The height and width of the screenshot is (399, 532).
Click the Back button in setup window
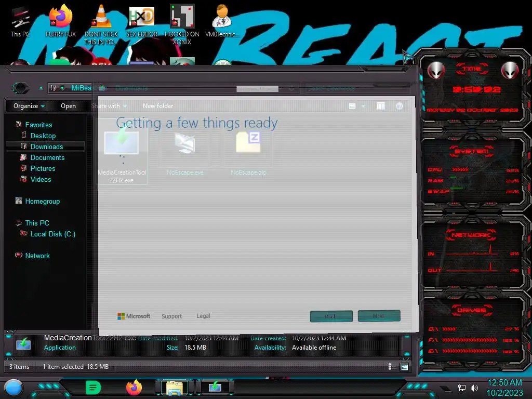(x=331, y=316)
